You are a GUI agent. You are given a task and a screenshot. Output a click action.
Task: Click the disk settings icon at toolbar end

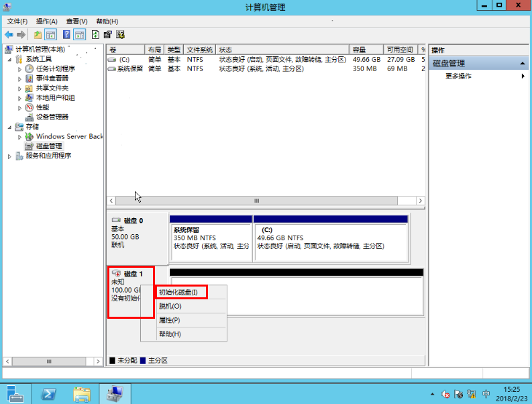(120, 35)
